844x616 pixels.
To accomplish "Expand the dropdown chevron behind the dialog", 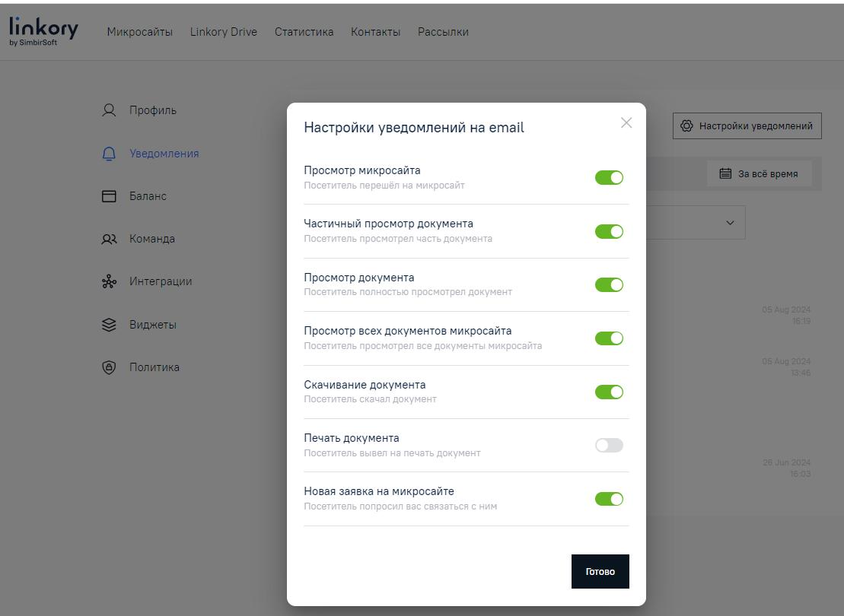I will click(x=730, y=223).
